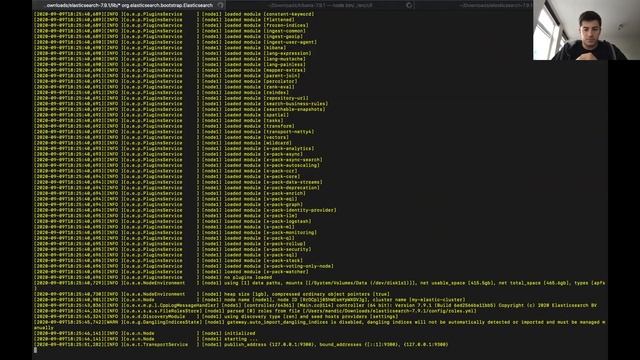The height and width of the screenshot is (360, 640).
Task: Click the log text [x-pack-stack]
Action: (283, 261)
